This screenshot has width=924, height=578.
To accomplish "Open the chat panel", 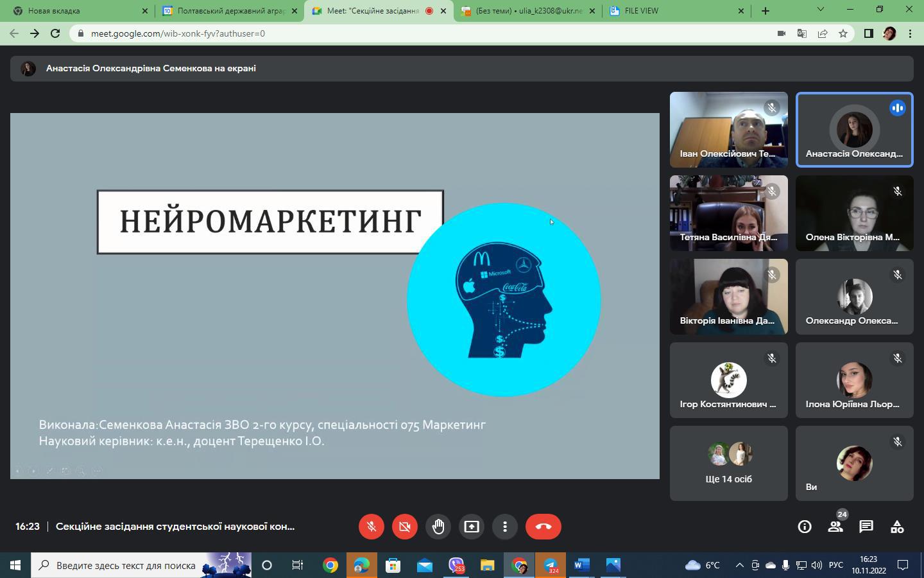I will 866,527.
